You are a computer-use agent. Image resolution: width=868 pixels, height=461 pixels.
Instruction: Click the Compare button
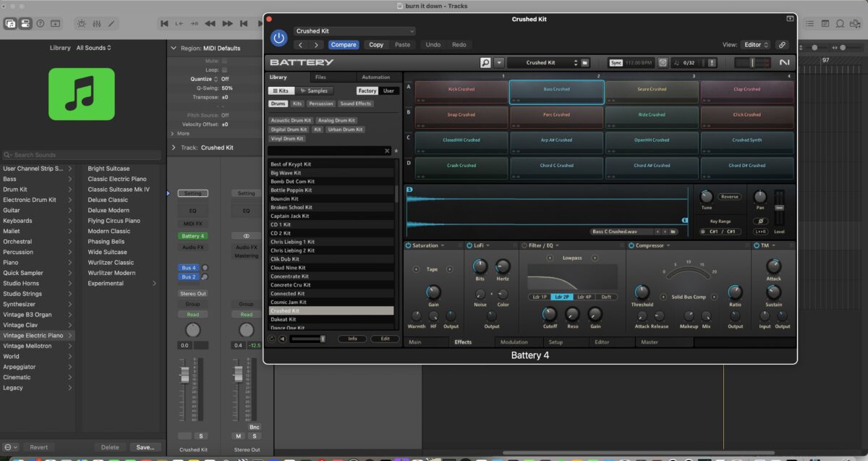pyautogui.click(x=344, y=45)
